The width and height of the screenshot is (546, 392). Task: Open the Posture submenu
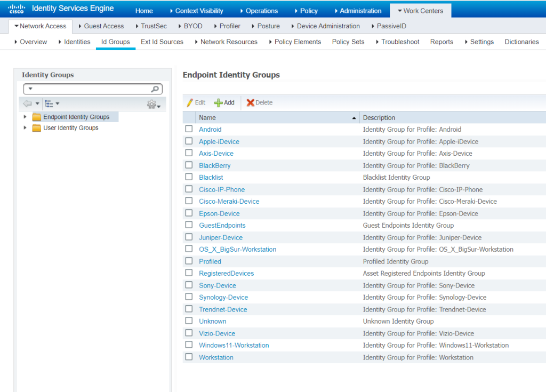pos(266,26)
